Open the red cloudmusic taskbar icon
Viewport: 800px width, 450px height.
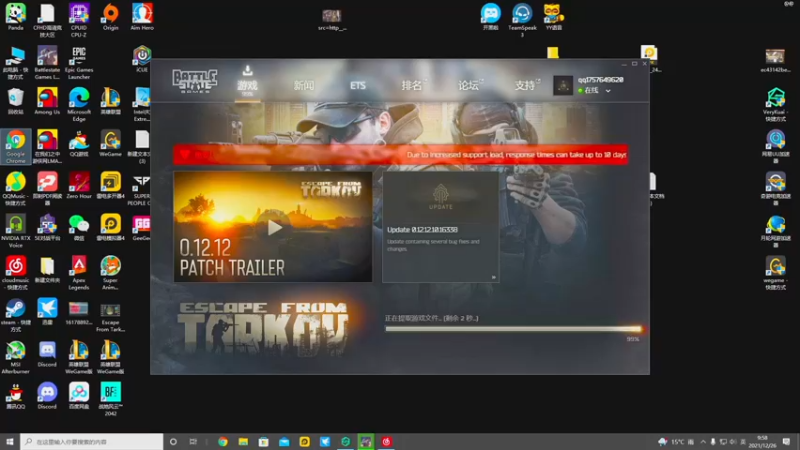386,441
